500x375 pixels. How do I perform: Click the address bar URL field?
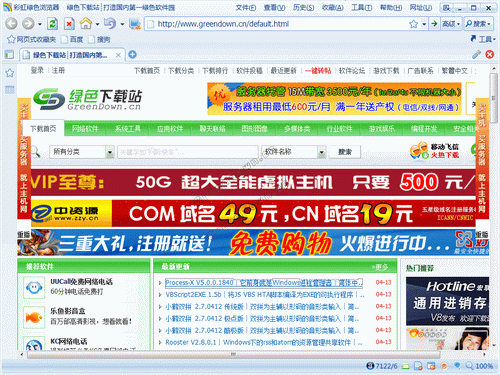(277, 24)
